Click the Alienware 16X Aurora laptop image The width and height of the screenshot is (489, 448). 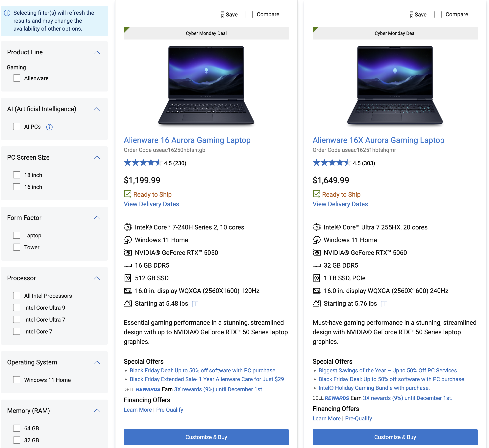coord(395,85)
